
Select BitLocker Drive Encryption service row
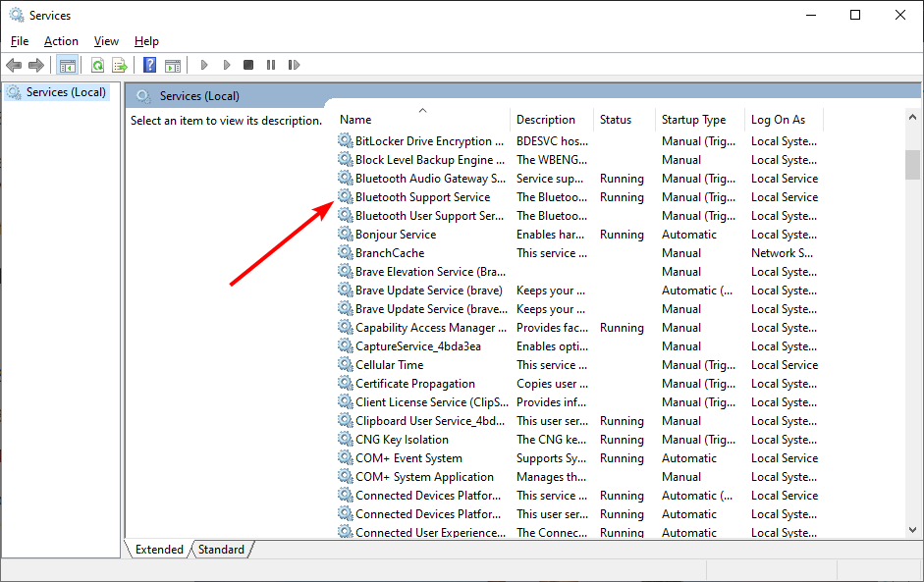578,141
